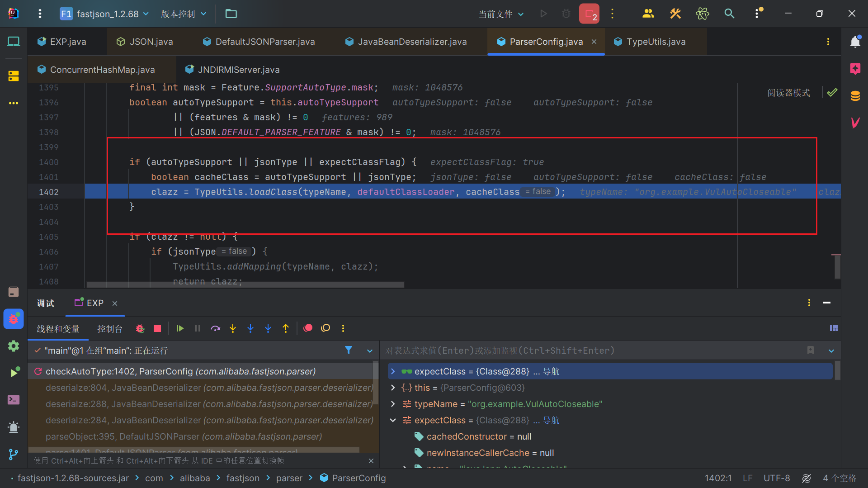
Task: Open IDE settings and updates menu
Action: point(757,14)
